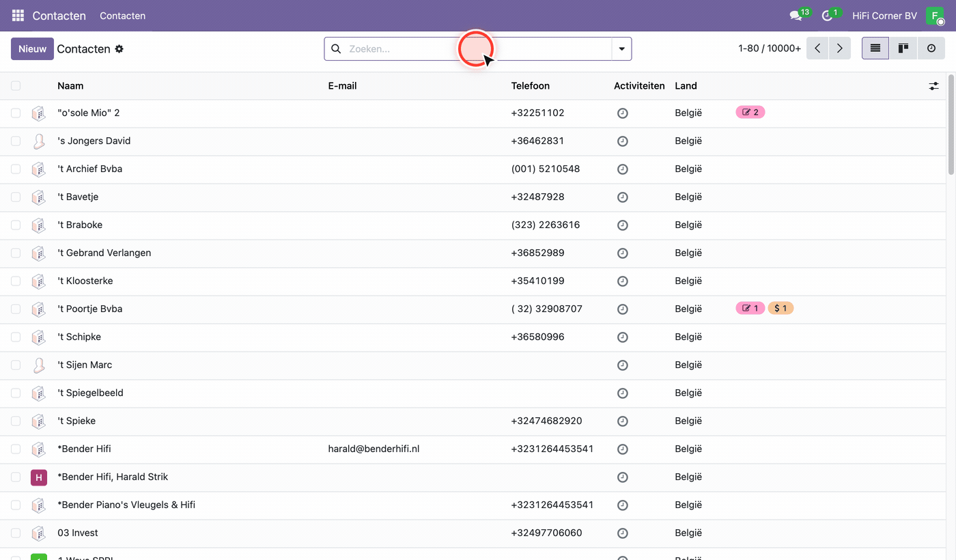This screenshot has width=956, height=560.
Task: Open activity clock for 't Bavetje
Action: pos(622,197)
